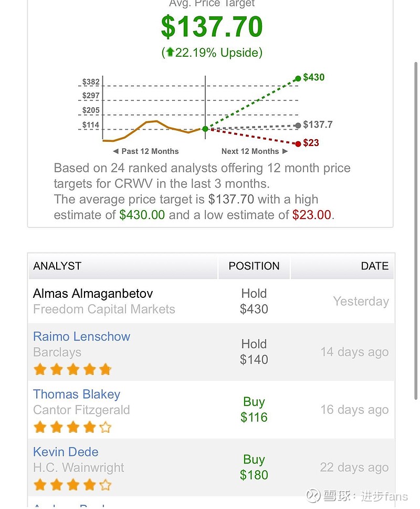Screen dimensions: 420x509
Task: Click the Past 12 Months left arrow
Action: (x=115, y=151)
